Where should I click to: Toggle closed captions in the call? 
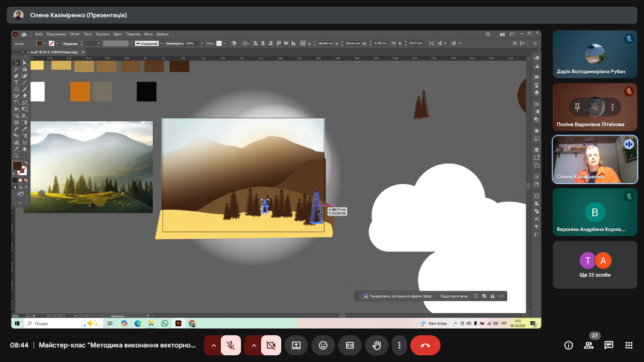coord(350,345)
